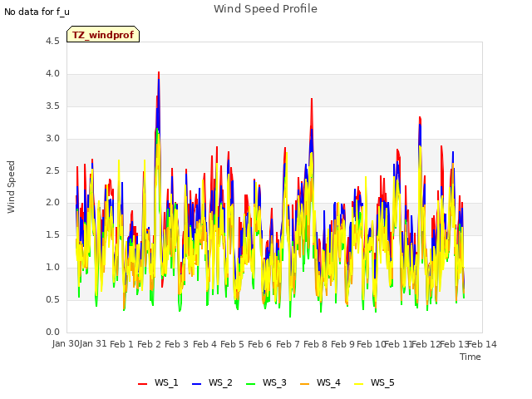Toggle the WS_2 legend entry

pyautogui.click(x=212, y=382)
